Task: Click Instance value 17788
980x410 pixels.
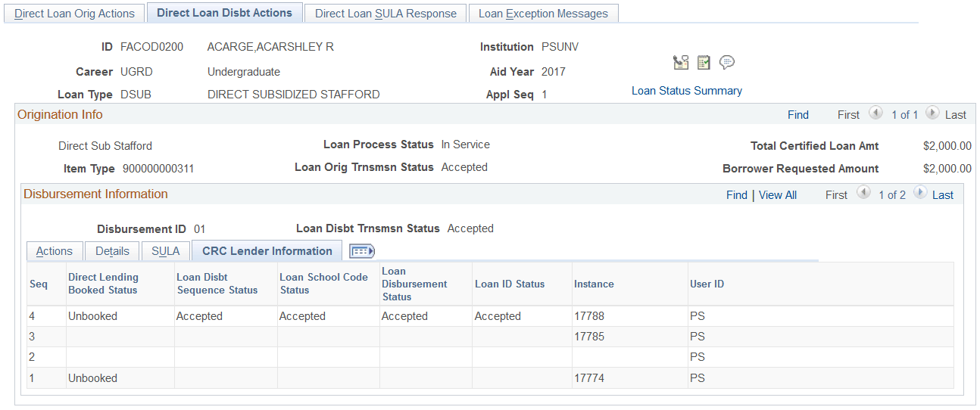Action: point(589,316)
